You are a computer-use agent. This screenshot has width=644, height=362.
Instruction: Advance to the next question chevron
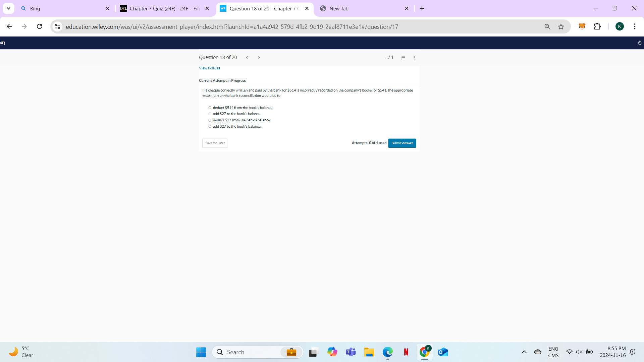click(x=259, y=58)
